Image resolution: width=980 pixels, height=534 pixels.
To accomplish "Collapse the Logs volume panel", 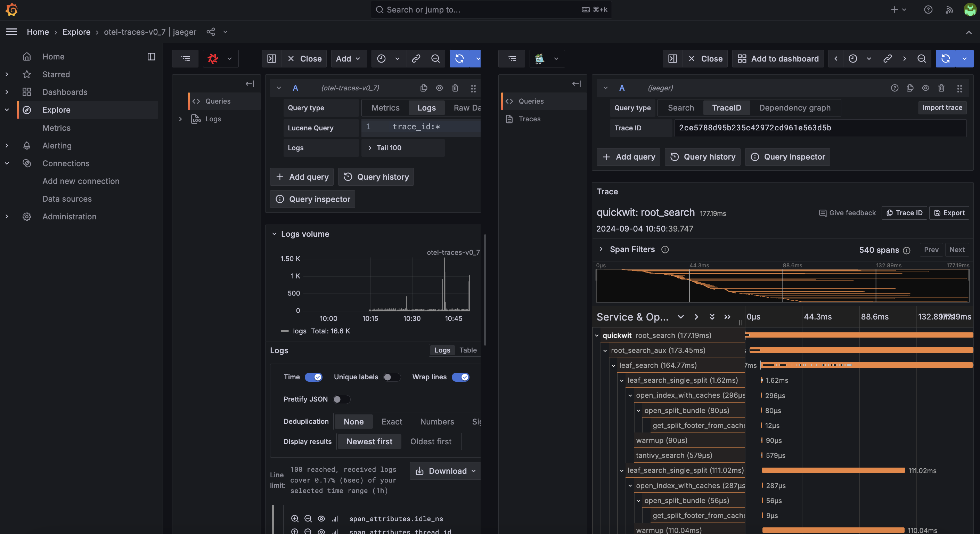I will point(274,234).
